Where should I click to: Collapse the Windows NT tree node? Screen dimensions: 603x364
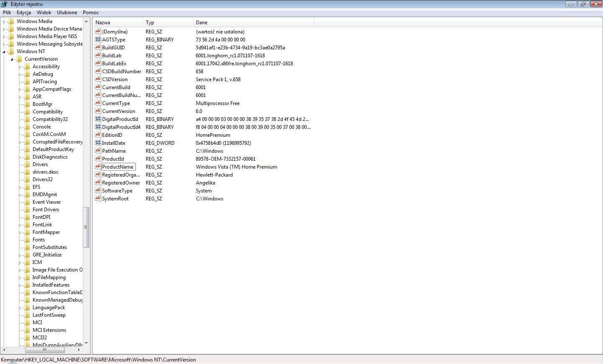click(x=4, y=52)
